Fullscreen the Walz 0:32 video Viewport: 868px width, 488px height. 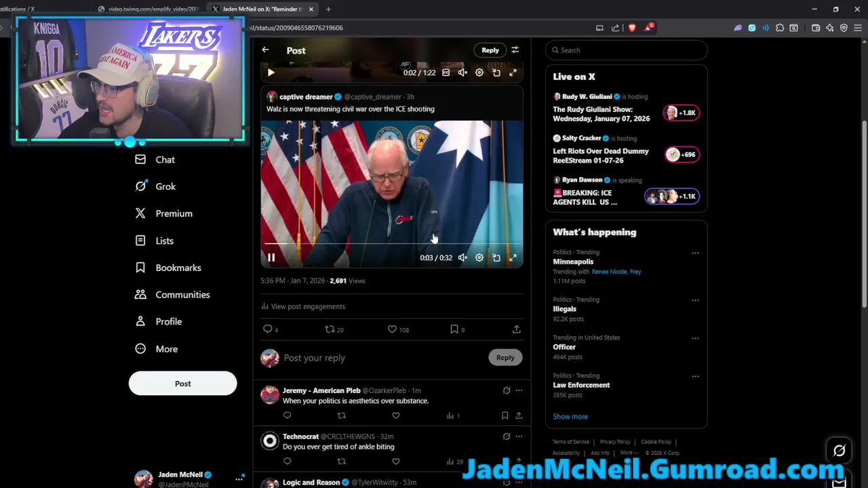513,258
